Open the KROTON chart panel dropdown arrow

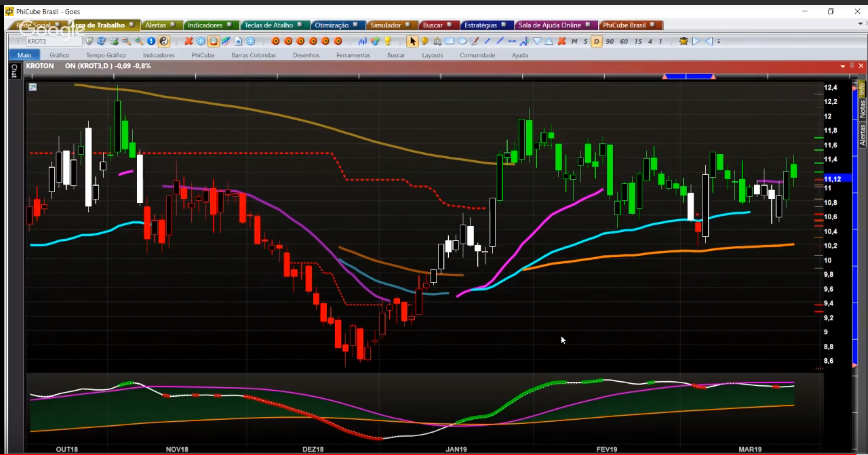[843, 66]
